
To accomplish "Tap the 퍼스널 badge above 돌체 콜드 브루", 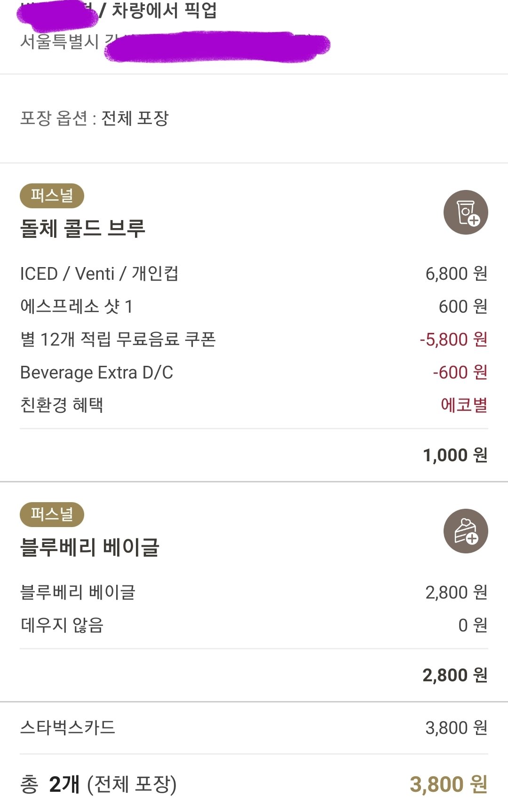I will tap(52, 196).
